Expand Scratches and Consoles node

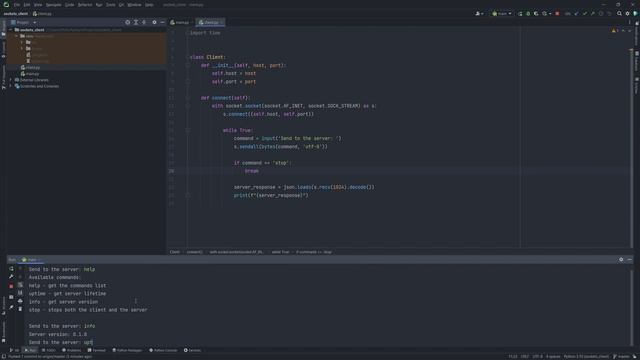[x=11, y=86]
